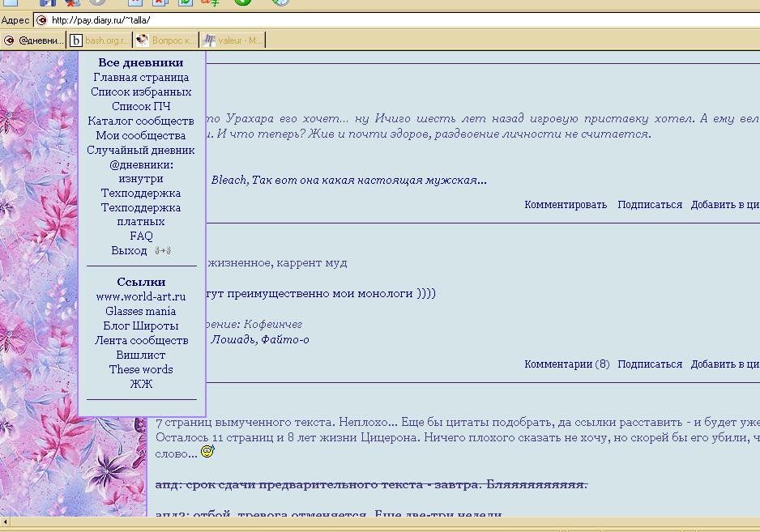Follow the www.world-art.ru link
The width and height of the screenshot is (760, 532).
click(141, 297)
